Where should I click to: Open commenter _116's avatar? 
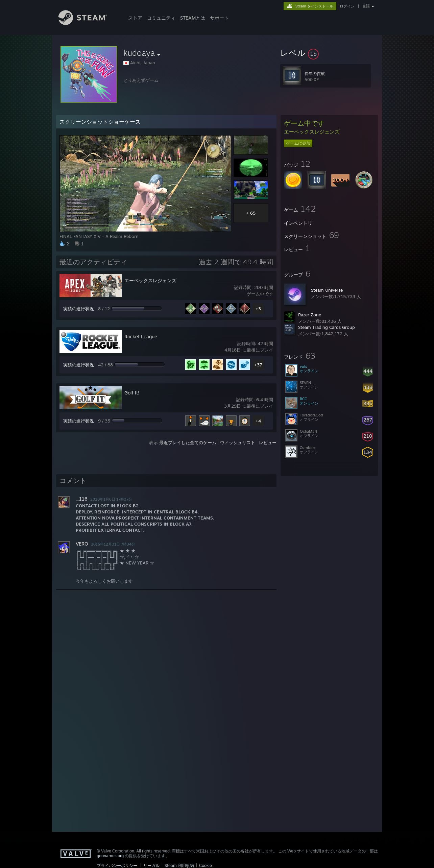pos(64,502)
